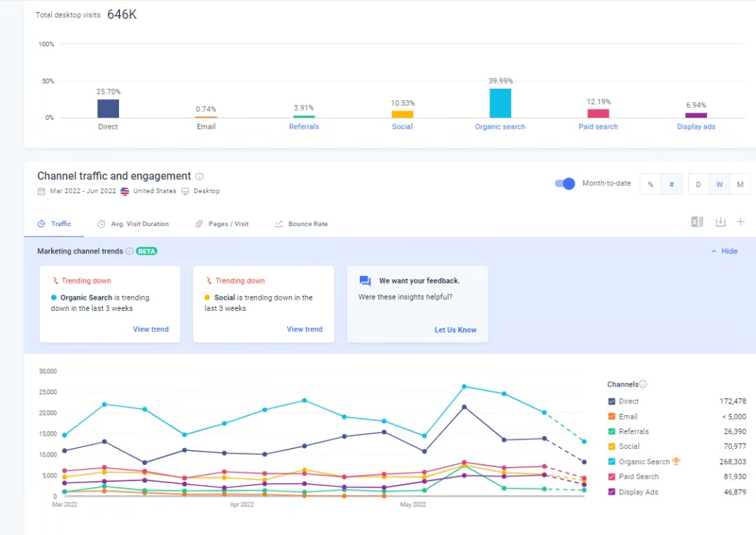This screenshot has width=756, height=535.
Task: Click info icon next to Marketing channel trends
Action: 129,251
